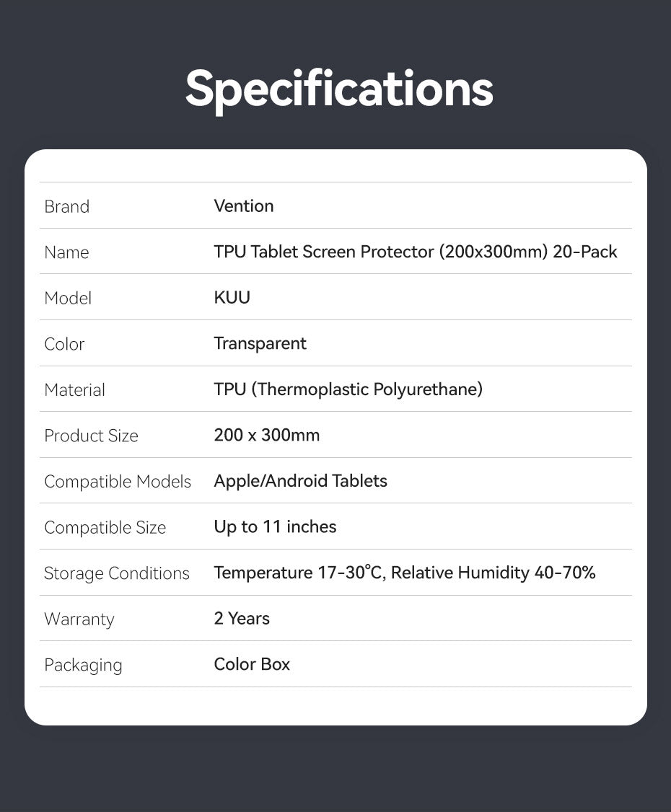
Task: Click the TPU Tablet Screen Protector name text
Action: [416, 252]
